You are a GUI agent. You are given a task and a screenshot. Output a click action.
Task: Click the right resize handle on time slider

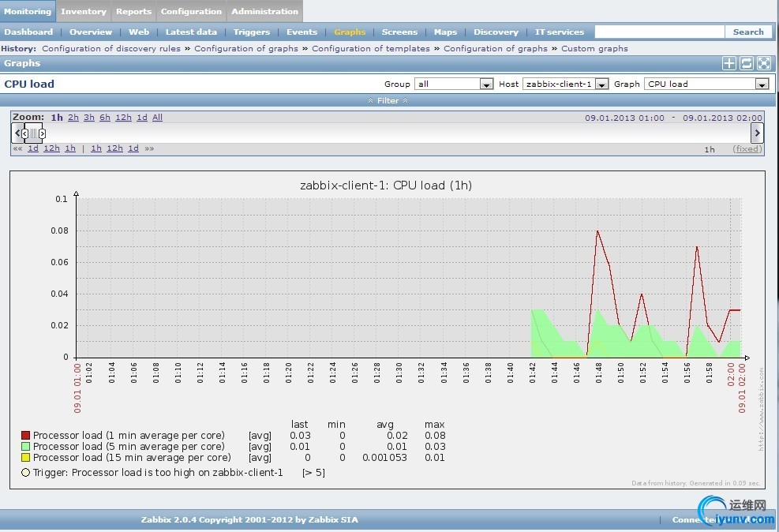[x=42, y=133]
